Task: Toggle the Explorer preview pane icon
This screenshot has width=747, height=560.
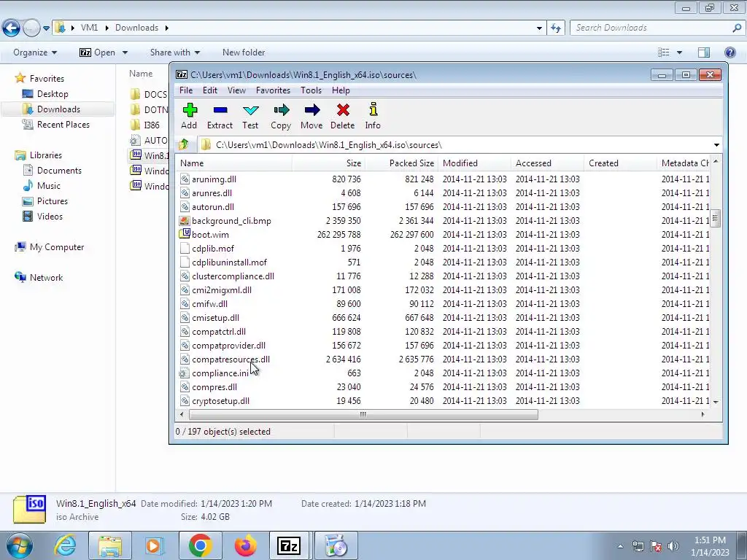Action: [704, 52]
